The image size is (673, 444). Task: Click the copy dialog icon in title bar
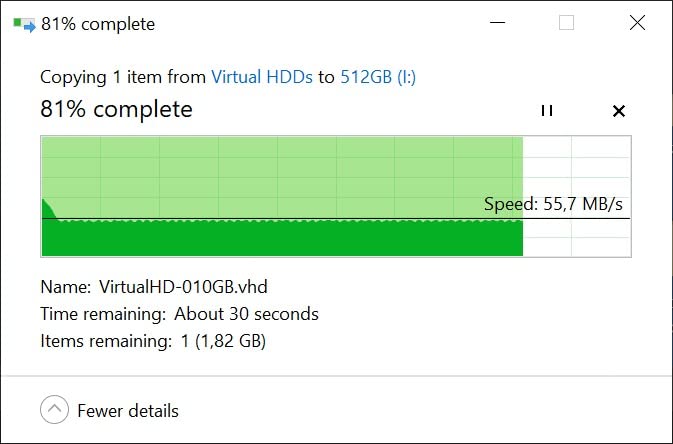point(25,24)
